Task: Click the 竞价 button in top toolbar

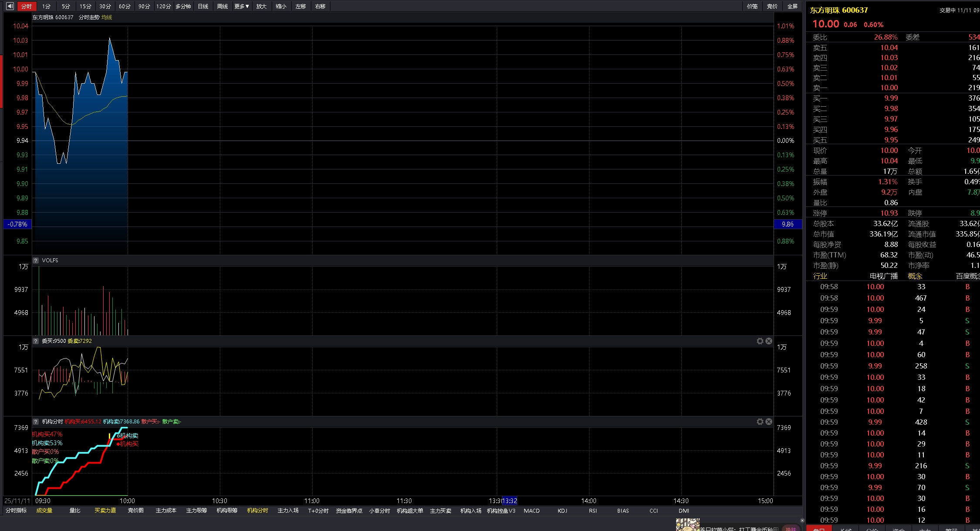Action: pyautogui.click(x=772, y=6)
